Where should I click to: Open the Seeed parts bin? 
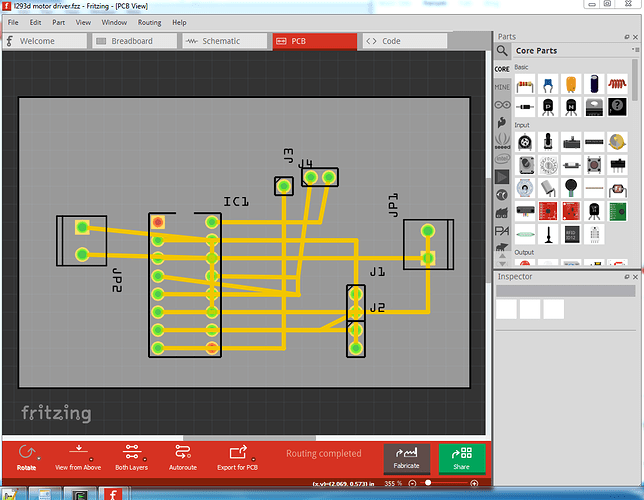[x=502, y=141]
